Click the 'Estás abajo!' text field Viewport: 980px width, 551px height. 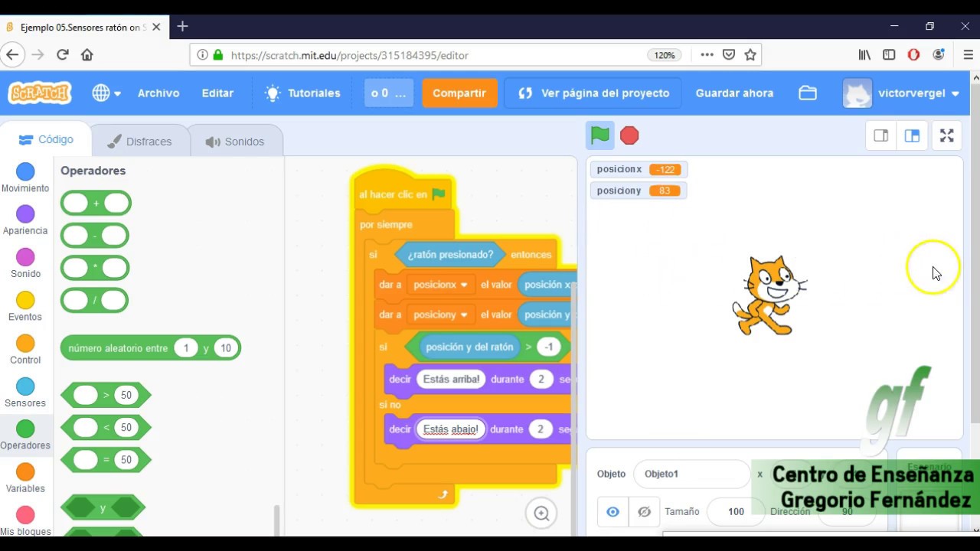pyautogui.click(x=450, y=429)
